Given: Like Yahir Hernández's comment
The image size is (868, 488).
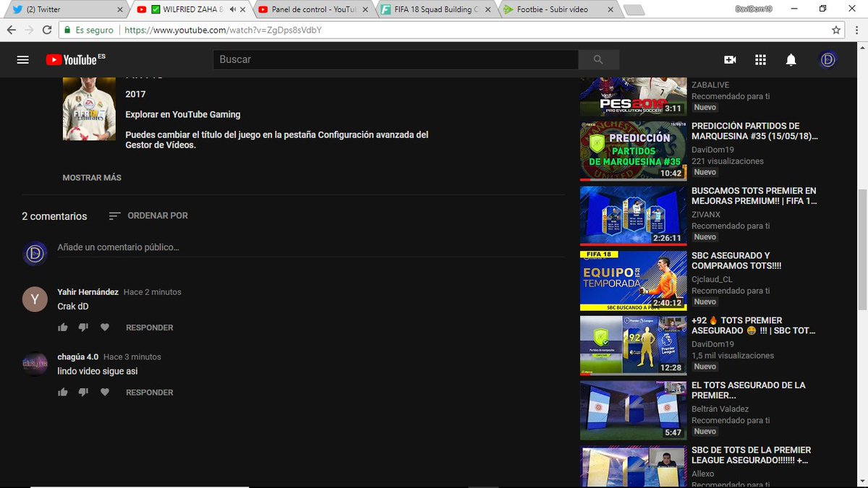Looking at the screenshot, I should (x=63, y=328).
